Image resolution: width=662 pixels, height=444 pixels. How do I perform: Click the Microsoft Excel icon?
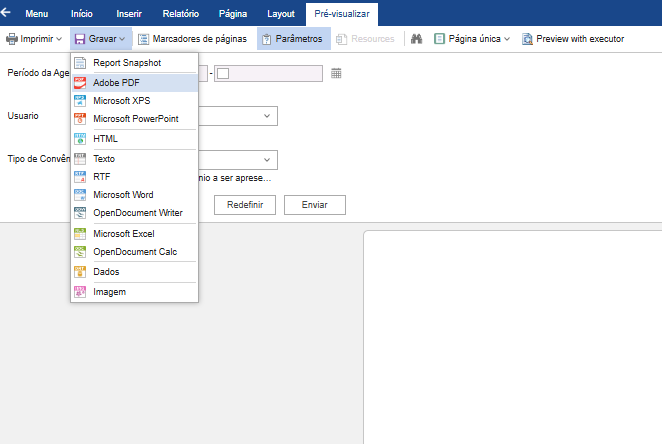point(80,234)
